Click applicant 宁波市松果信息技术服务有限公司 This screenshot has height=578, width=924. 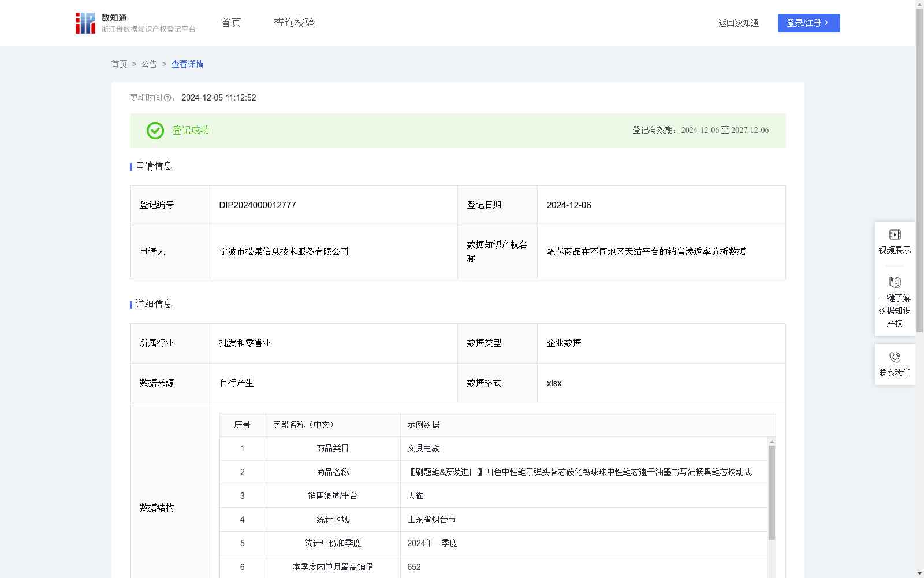pos(284,252)
